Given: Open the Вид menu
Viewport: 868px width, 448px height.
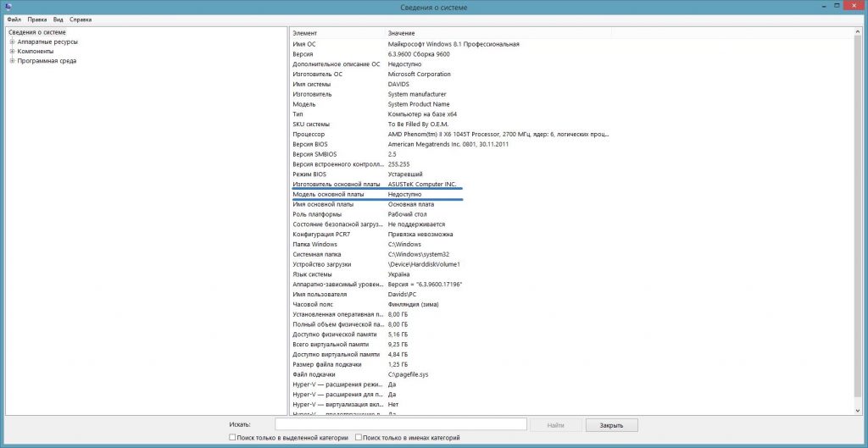Looking at the screenshot, I should click(58, 19).
